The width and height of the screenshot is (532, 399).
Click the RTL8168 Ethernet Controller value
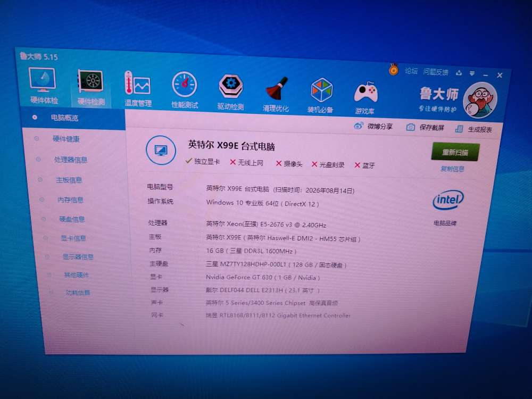point(278,315)
